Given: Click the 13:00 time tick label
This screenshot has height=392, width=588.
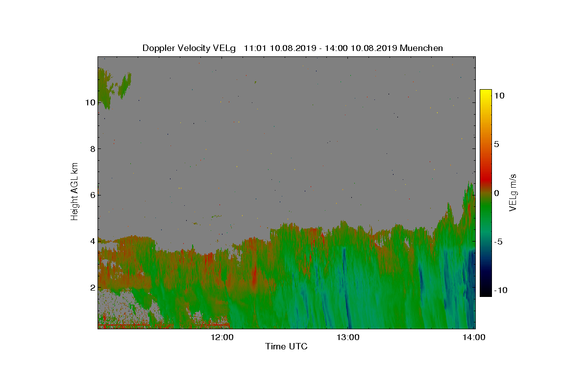Looking at the screenshot, I should [x=348, y=337].
